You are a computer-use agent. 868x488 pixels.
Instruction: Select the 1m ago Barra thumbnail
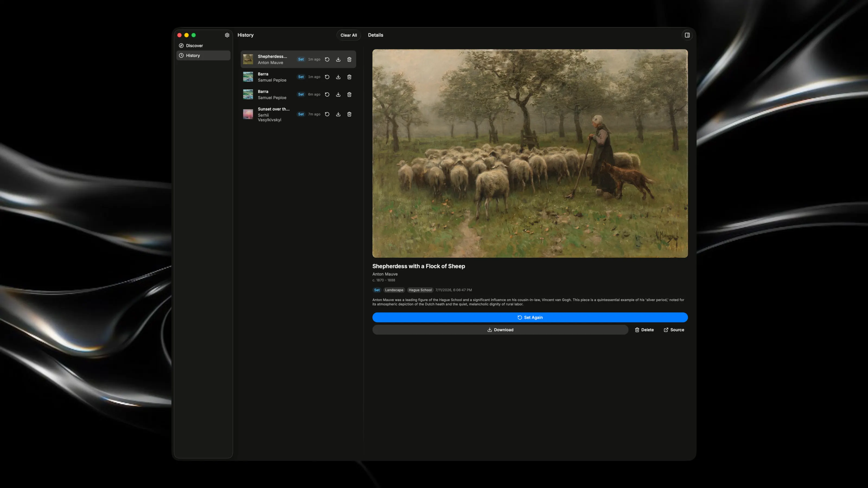click(248, 77)
